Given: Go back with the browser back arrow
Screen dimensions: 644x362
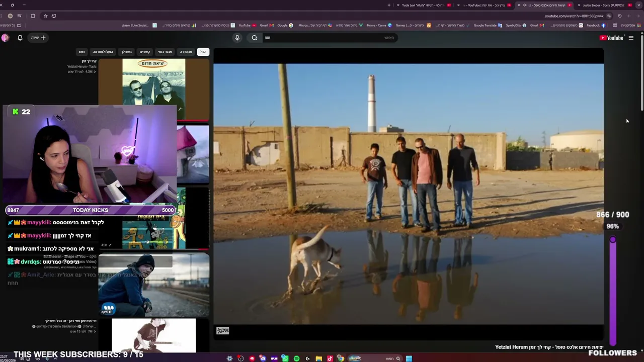Looking at the screenshot, I should (638, 16).
